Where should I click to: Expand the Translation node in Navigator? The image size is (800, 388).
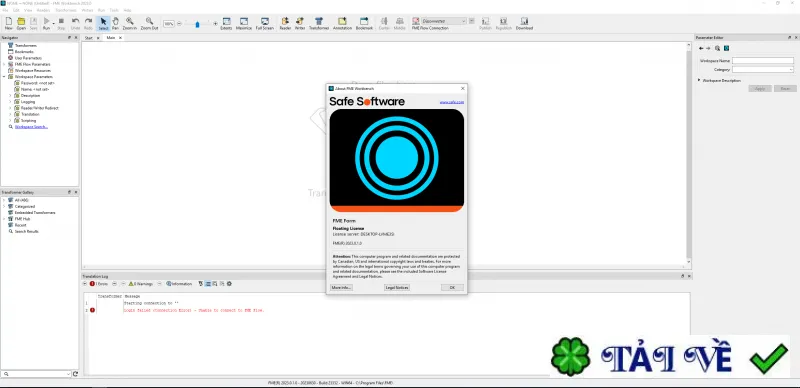pos(10,114)
